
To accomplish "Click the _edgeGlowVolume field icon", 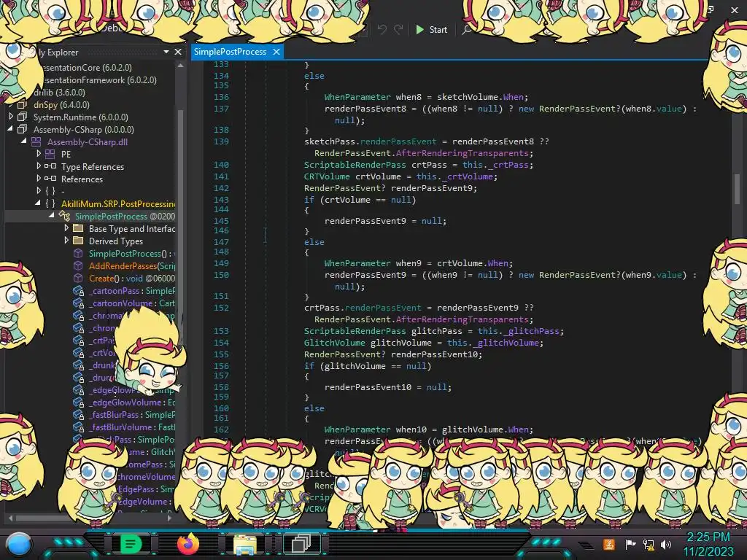I will coord(78,402).
